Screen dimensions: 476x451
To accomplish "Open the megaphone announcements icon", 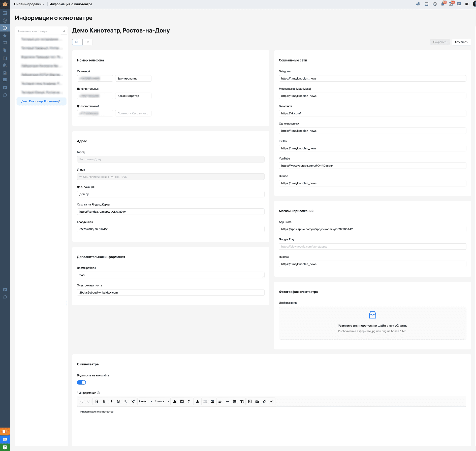I will click(x=418, y=4).
